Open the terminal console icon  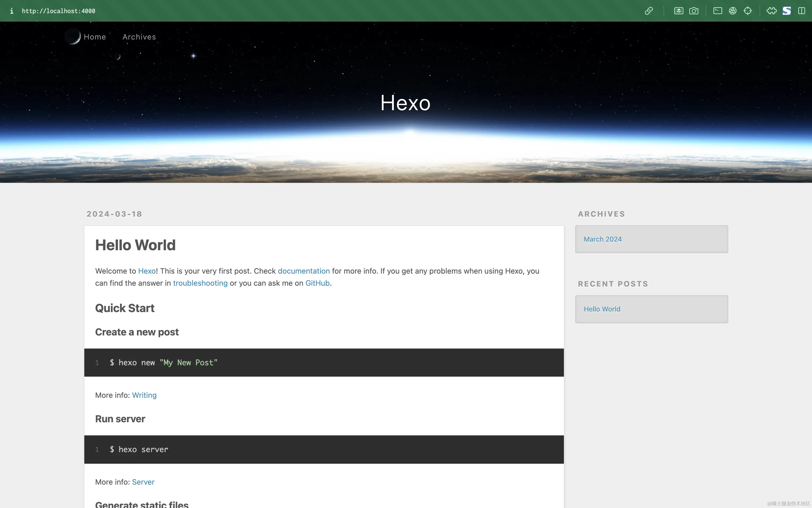point(717,11)
